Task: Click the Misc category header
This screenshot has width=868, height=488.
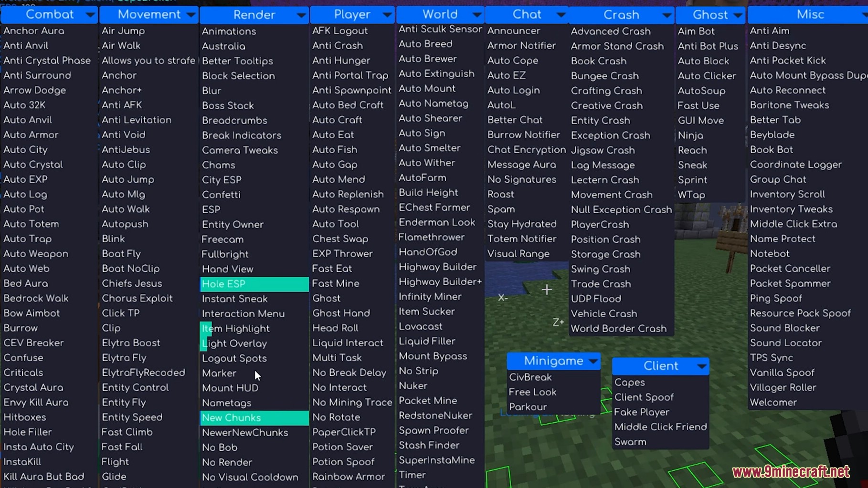Action: [808, 14]
